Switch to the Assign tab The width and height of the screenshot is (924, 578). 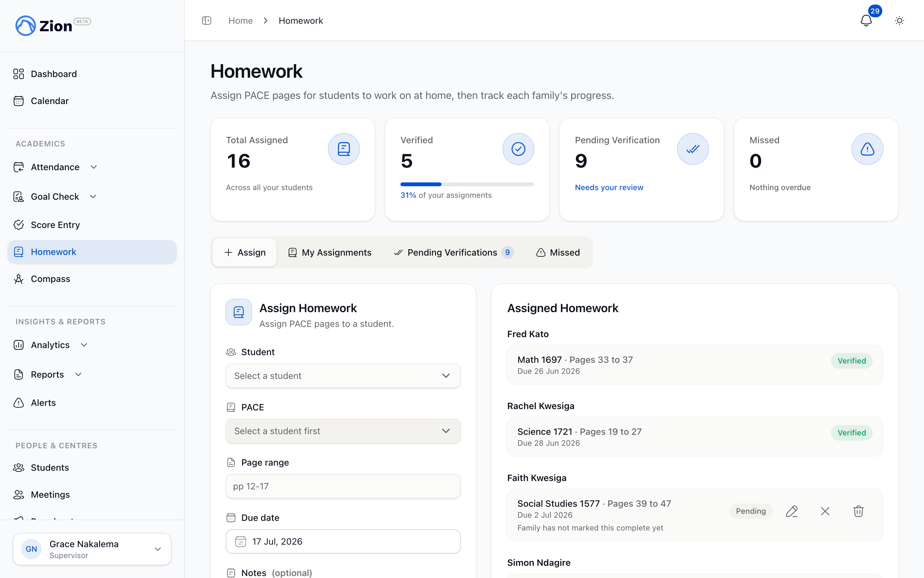(245, 252)
